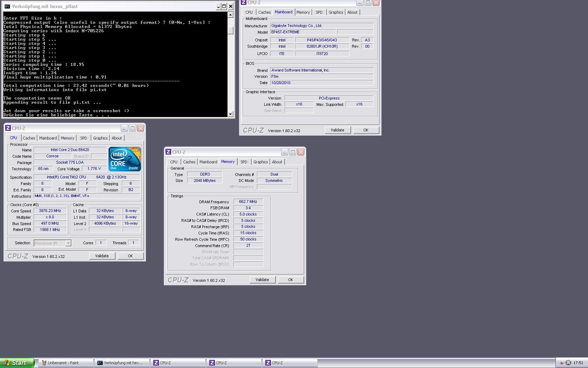The height and width of the screenshot is (368, 588).
Task: Click console scrollbar down arrow
Action: point(230,114)
